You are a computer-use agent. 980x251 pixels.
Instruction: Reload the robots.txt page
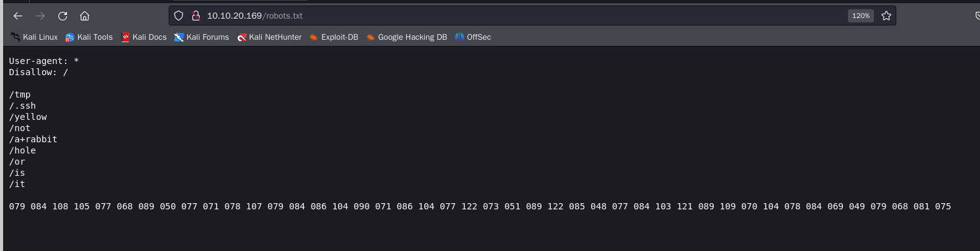coord(63,16)
